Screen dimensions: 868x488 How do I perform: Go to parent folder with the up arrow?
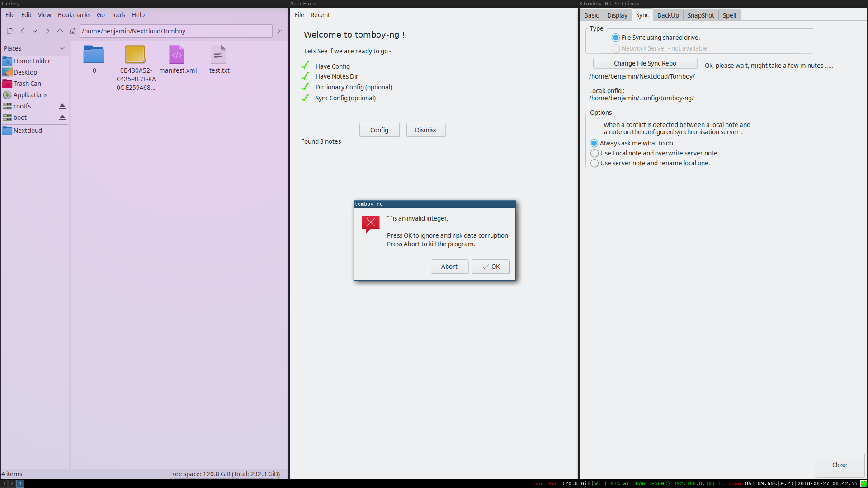point(60,31)
